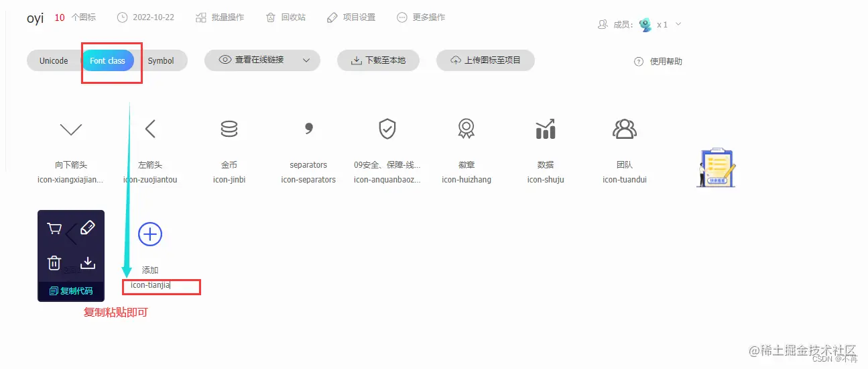The height and width of the screenshot is (369, 868).
Task: Expand the 查看在线链接 dropdown arrow
Action: click(306, 60)
